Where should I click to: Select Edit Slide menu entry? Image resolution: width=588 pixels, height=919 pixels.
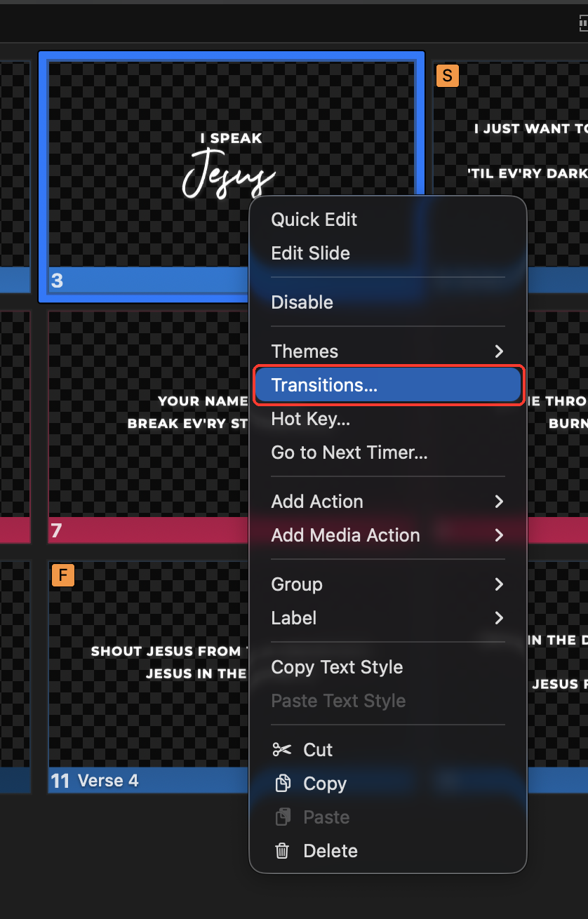[388, 253]
